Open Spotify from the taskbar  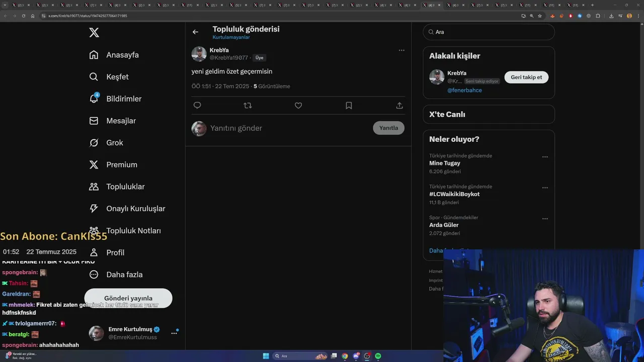click(378, 356)
